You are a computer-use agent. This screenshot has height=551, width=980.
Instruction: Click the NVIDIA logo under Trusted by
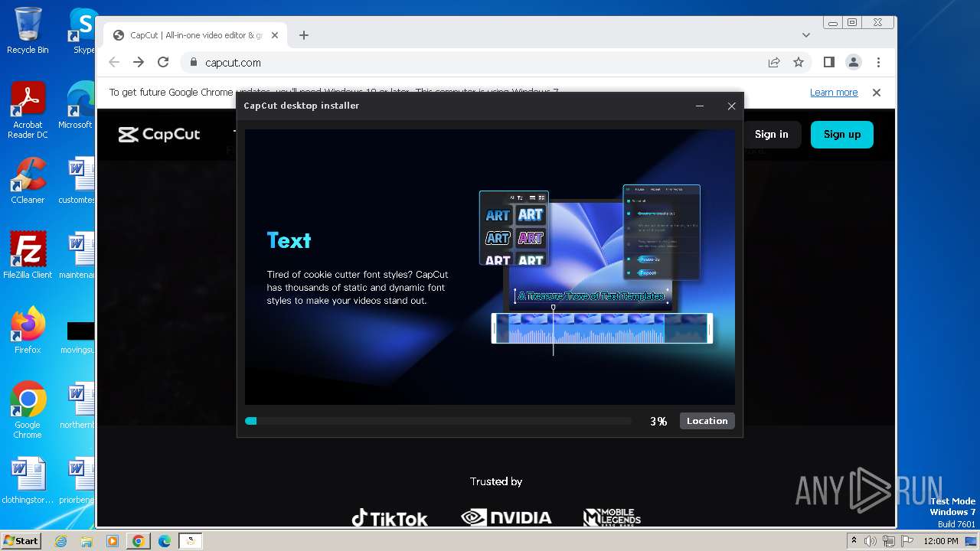click(x=506, y=518)
